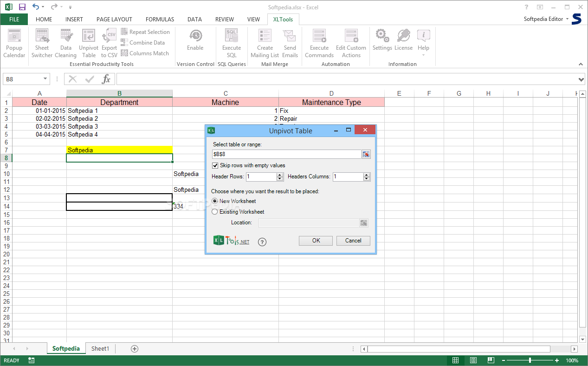
Task: Open the Customize Quick Access Toolbar dropdown
Action: point(70,7)
